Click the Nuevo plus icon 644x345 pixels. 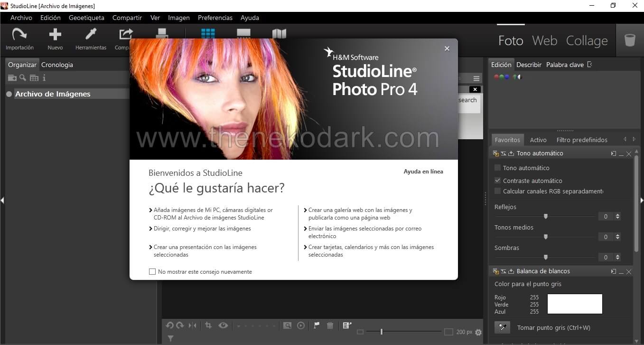click(55, 35)
